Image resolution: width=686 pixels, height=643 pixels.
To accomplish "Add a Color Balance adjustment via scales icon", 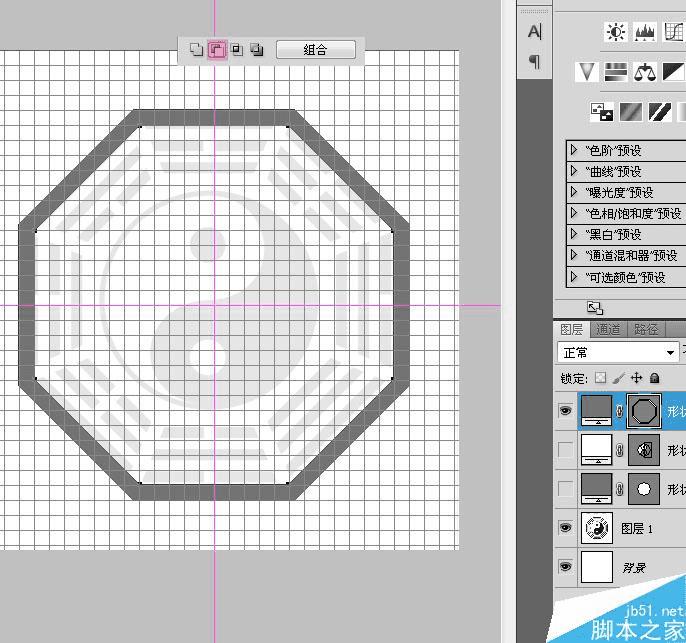I will tap(645, 71).
